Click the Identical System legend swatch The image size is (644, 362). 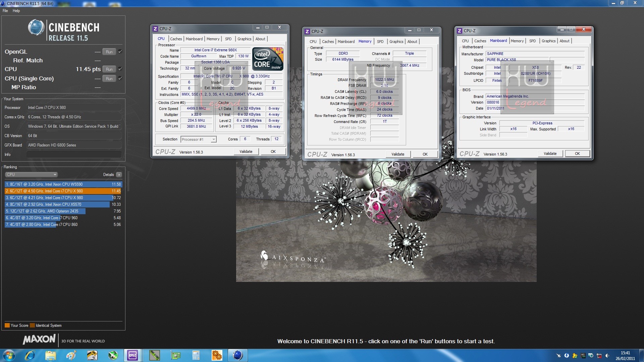(x=32, y=325)
